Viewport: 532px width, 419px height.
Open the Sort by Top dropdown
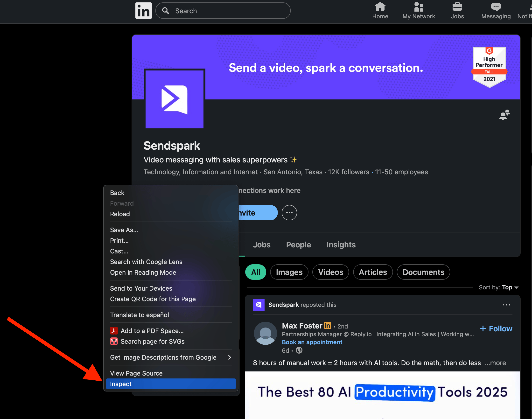coord(498,287)
